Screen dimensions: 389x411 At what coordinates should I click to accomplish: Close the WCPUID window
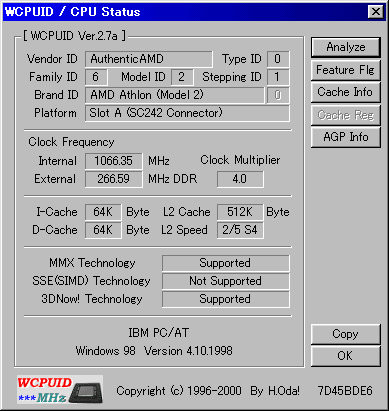(x=375, y=12)
